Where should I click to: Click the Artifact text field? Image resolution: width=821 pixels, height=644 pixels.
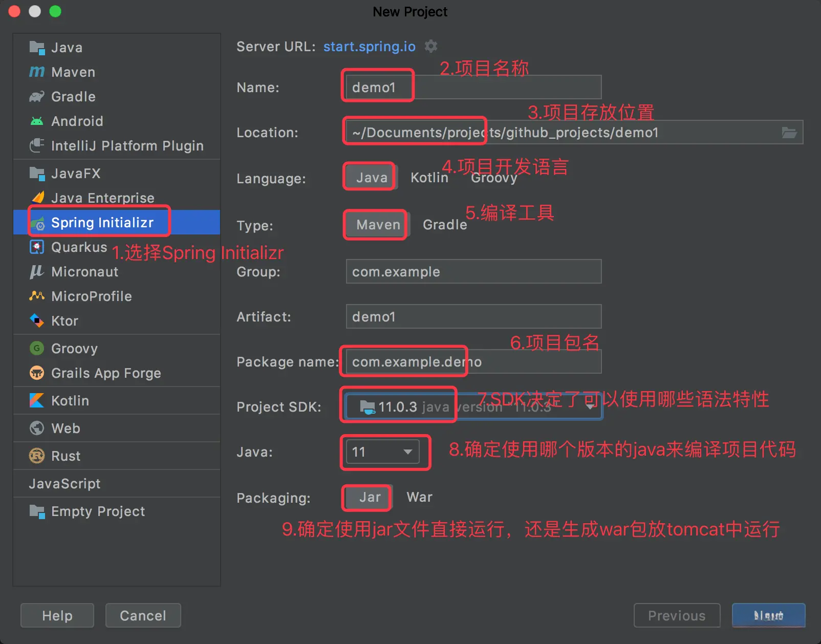pos(473,317)
